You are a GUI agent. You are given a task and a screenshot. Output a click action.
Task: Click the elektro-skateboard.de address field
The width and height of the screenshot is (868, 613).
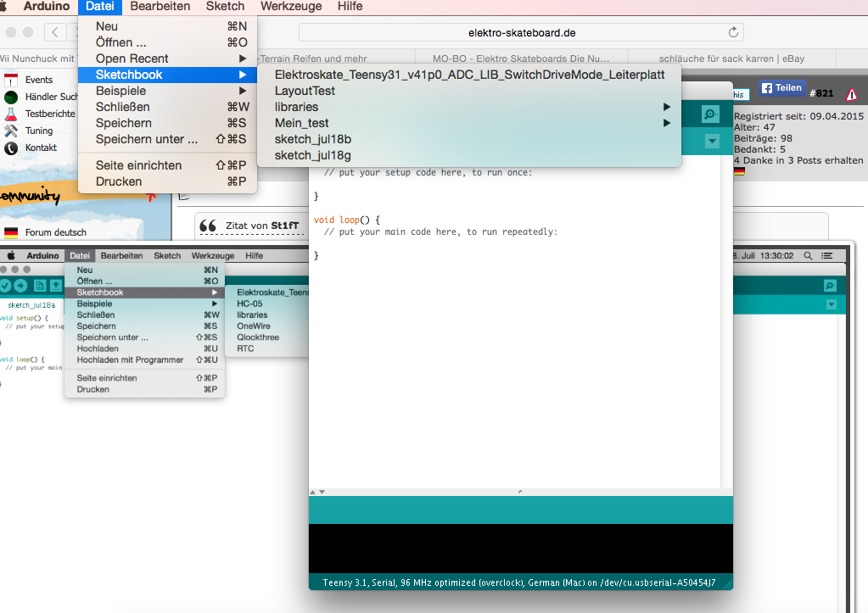click(x=522, y=32)
